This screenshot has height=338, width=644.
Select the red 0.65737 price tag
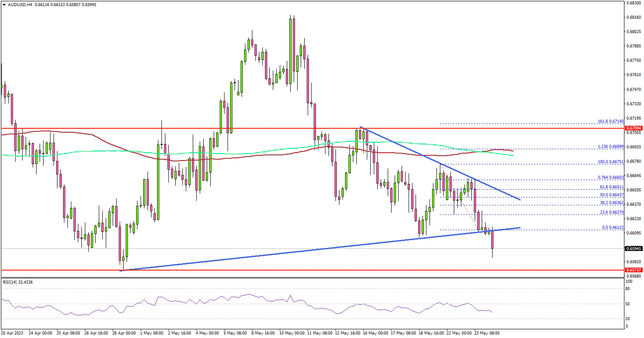tap(633, 270)
